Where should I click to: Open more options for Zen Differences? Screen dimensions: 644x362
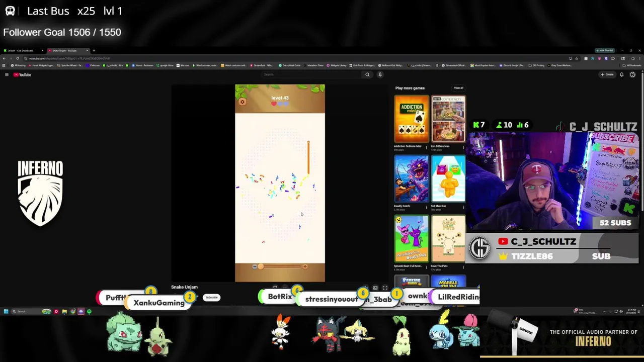(463, 147)
